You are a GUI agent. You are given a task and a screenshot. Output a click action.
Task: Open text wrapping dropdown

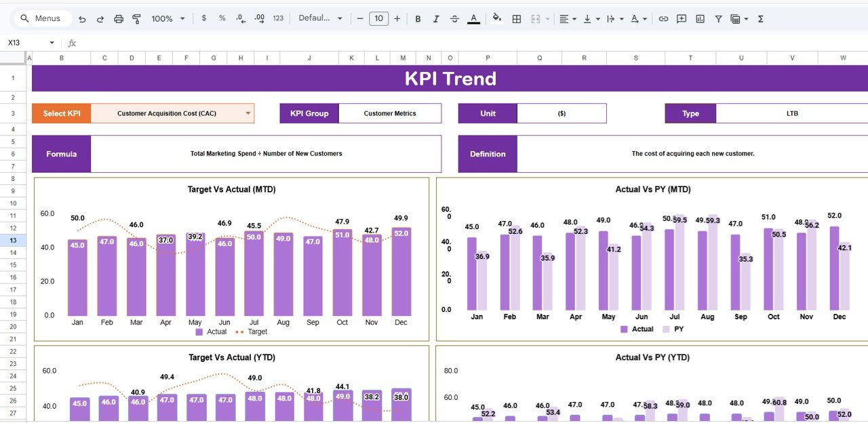[x=615, y=19]
